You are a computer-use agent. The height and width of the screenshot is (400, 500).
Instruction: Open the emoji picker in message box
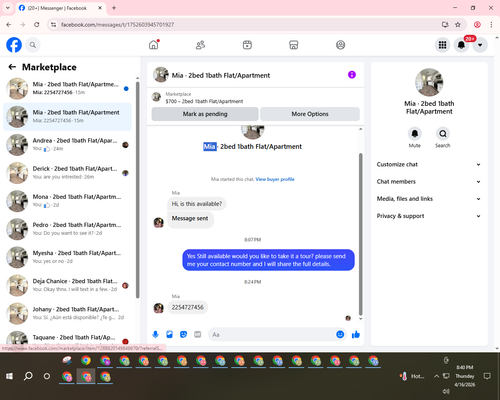pos(340,334)
